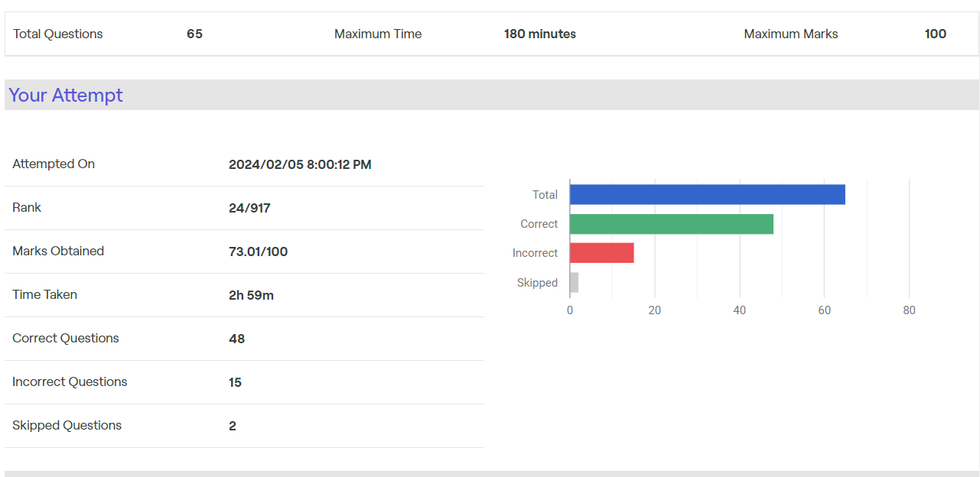The width and height of the screenshot is (980, 477).
Task: Click the 'Maximum Marks' label
Action: click(790, 34)
